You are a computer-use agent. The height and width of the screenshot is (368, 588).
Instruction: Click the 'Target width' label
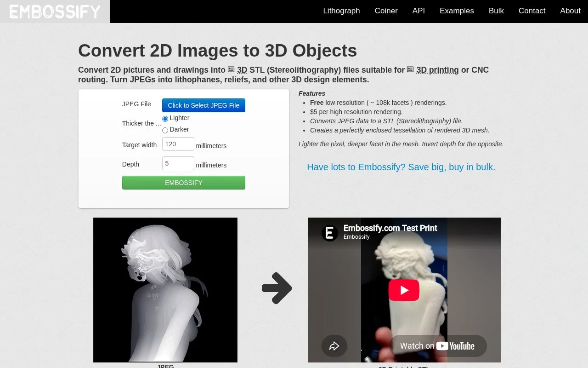click(139, 145)
